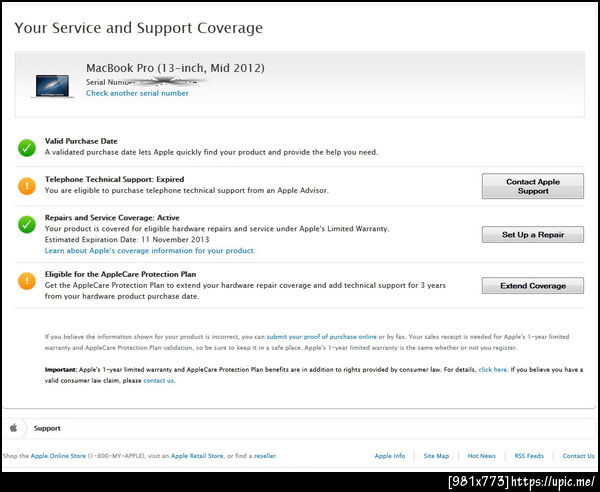Click the AppleCare Protection Plan orange warning icon
Image resolution: width=600 pixels, height=492 pixels.
coord(27,281)
